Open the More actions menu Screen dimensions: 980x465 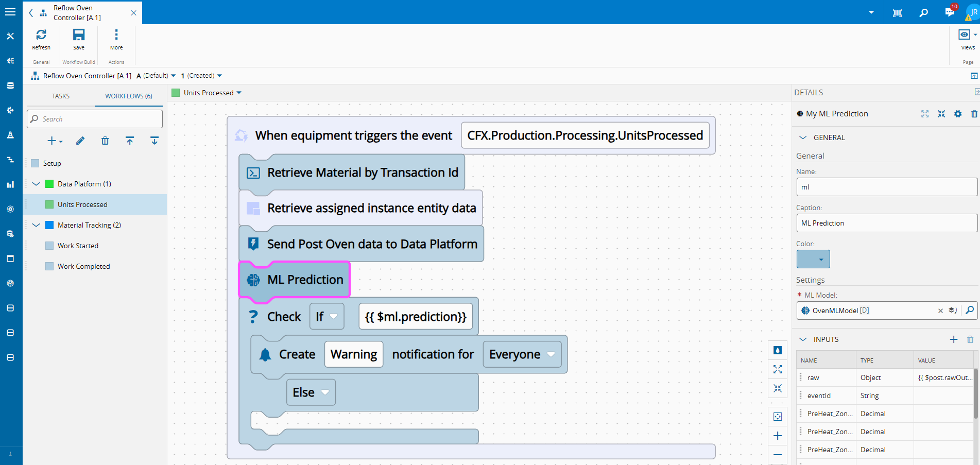tap(116, 35)
